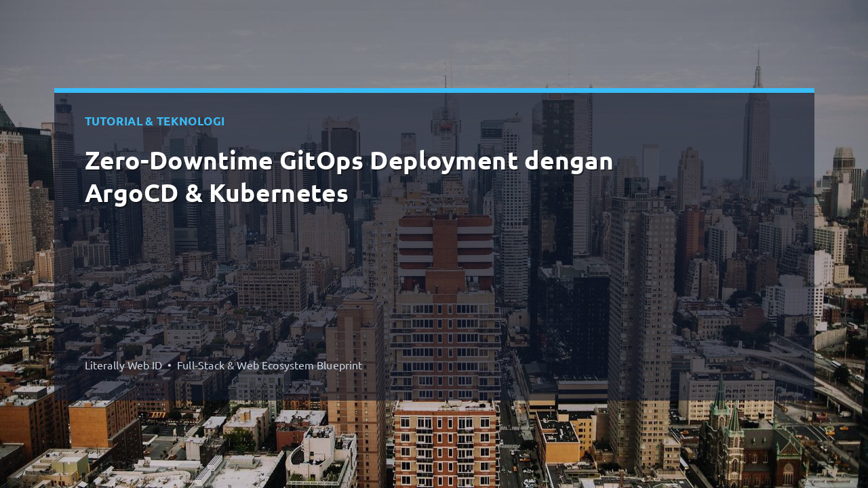Click the "TUTORIAL & TEKNOLOGI" category label

[155, 121]
